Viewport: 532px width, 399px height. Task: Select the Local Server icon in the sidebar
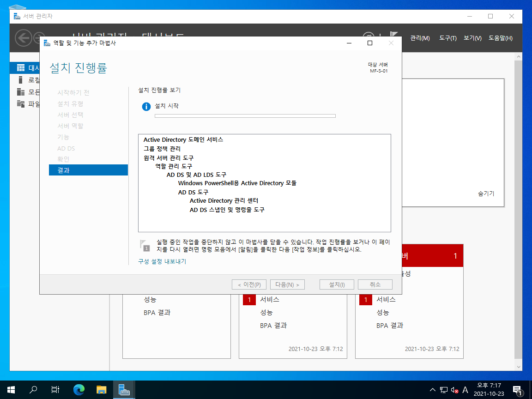click(x=21, y=80)
